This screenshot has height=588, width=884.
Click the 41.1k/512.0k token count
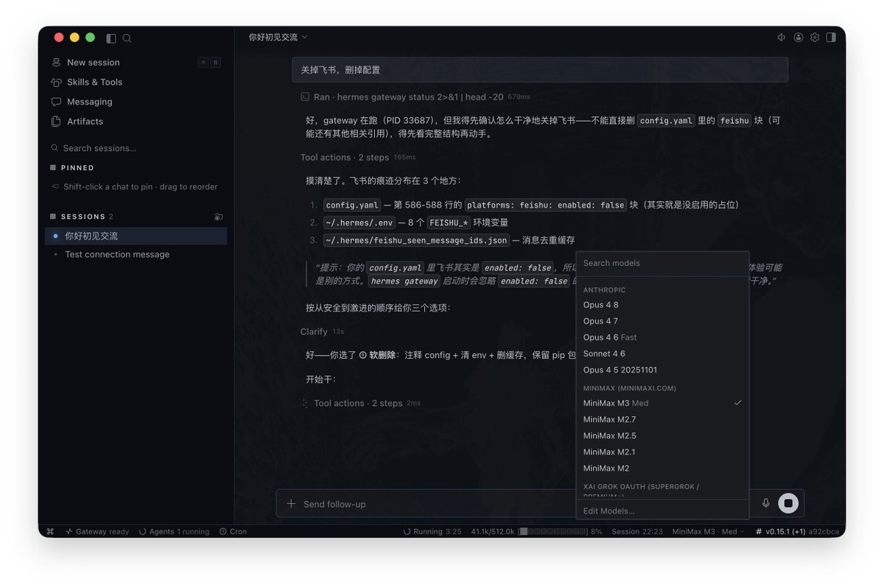point(492,531)
